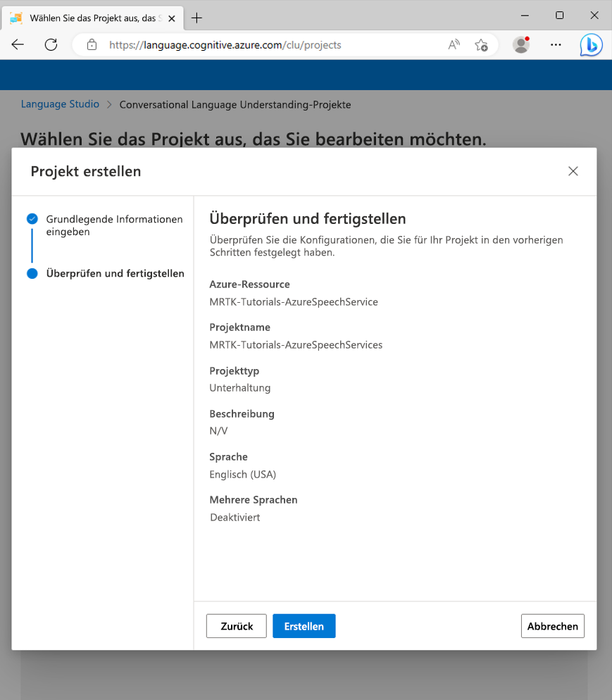The image size is (612, 700).
Task: Select step Überprüfen und fertigstellen in sidebar
Action: [x=115, y=273]
